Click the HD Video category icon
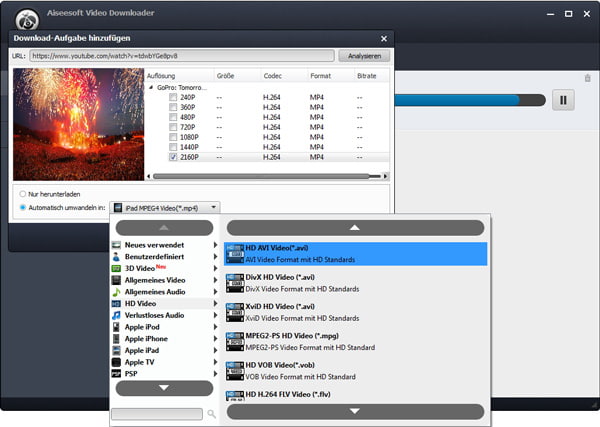The width and height of the screenshot is (600, 427). [x=116, y=304]
